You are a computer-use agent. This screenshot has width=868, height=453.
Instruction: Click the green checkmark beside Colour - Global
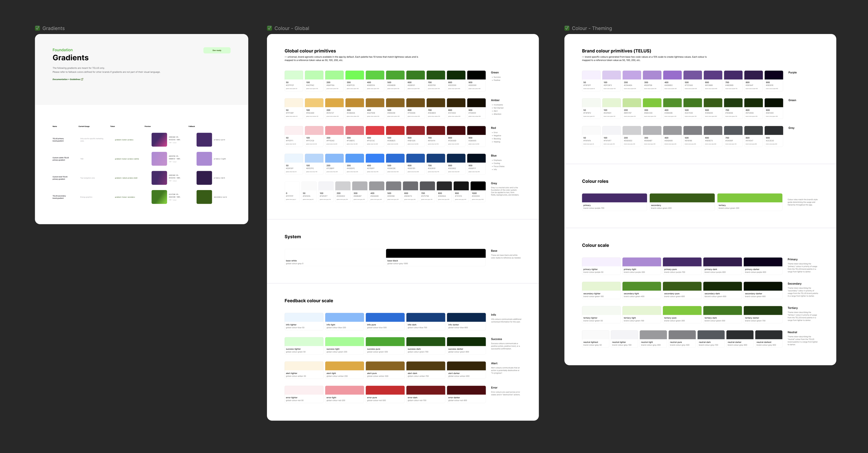[x=269, y=28]
